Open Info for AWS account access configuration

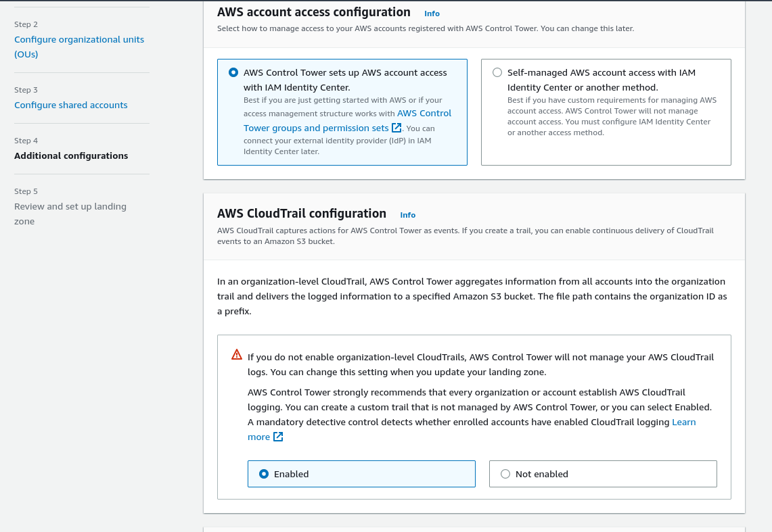[x=432, y=14]
